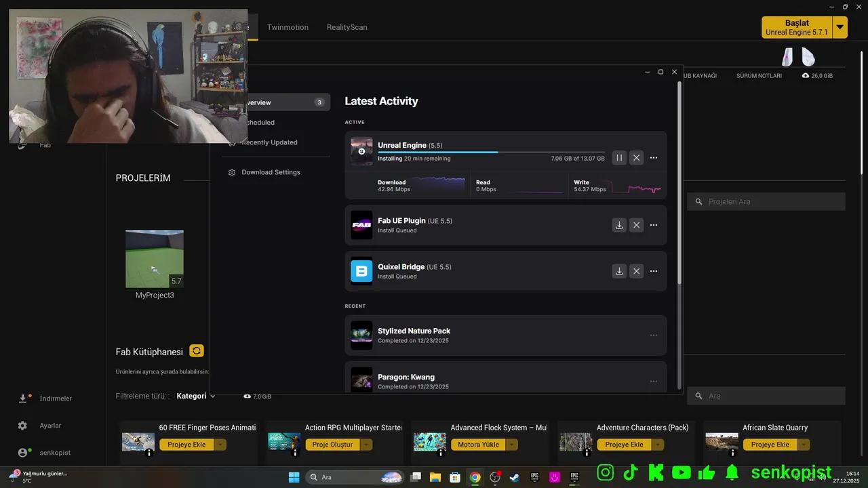This screenshot has width=868, height=488.
Task: Open File Explorer from the taskbar
Action: point(435,477)
